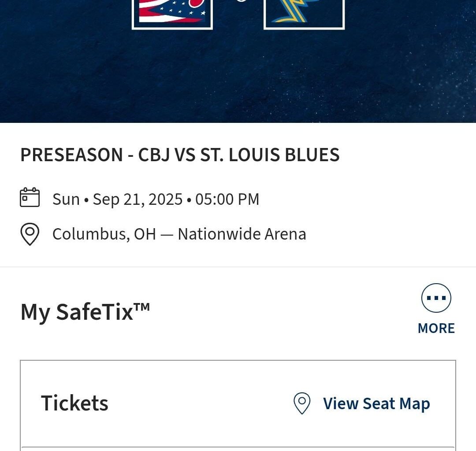The height and width of the screenshot is (451, 476).
Task: Tap the trademark symbol after SafeTix
Action: 142,307
